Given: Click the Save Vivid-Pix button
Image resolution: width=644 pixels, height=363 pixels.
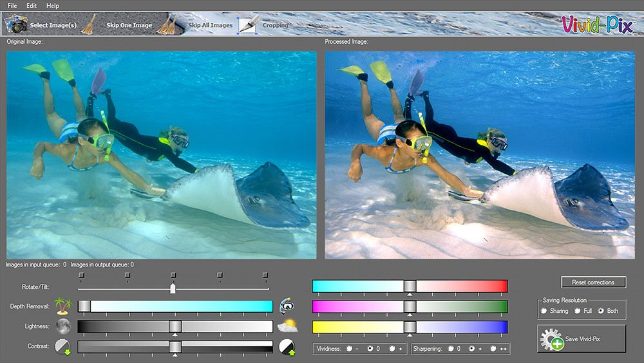Looking at the screenshot, I should [x=581, y=339].
